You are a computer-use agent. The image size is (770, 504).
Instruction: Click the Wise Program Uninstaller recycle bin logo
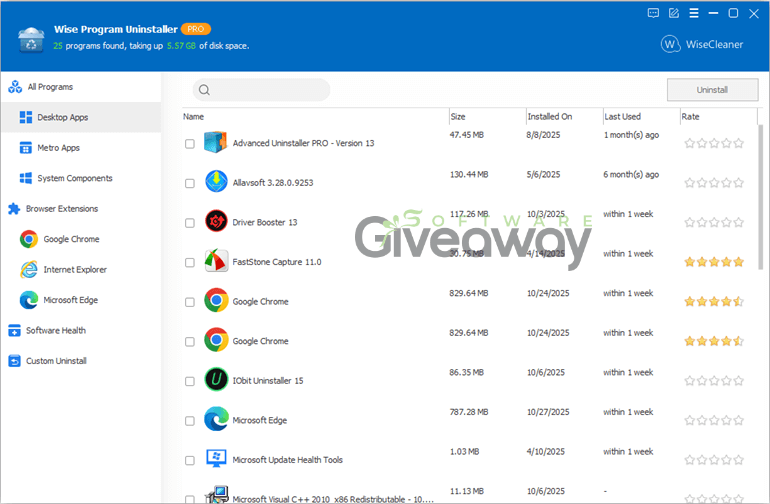coord(31,39)
